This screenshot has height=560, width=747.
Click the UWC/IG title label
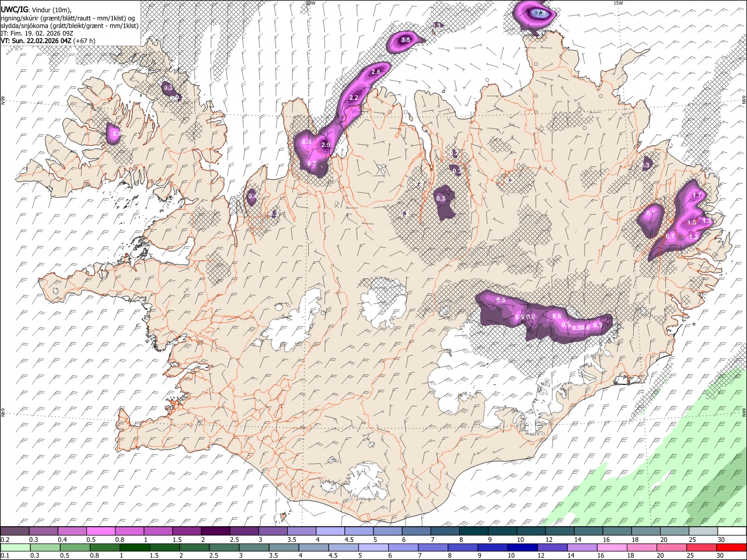click(x=14, y=9)
